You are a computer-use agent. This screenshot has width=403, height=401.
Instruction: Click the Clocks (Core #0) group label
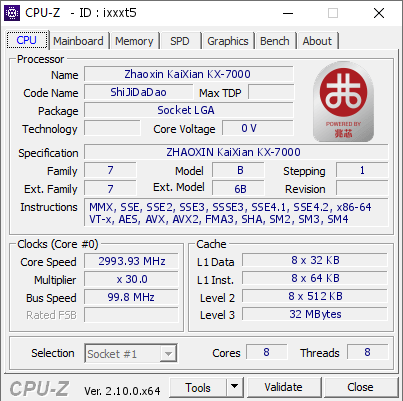[58, 244]
